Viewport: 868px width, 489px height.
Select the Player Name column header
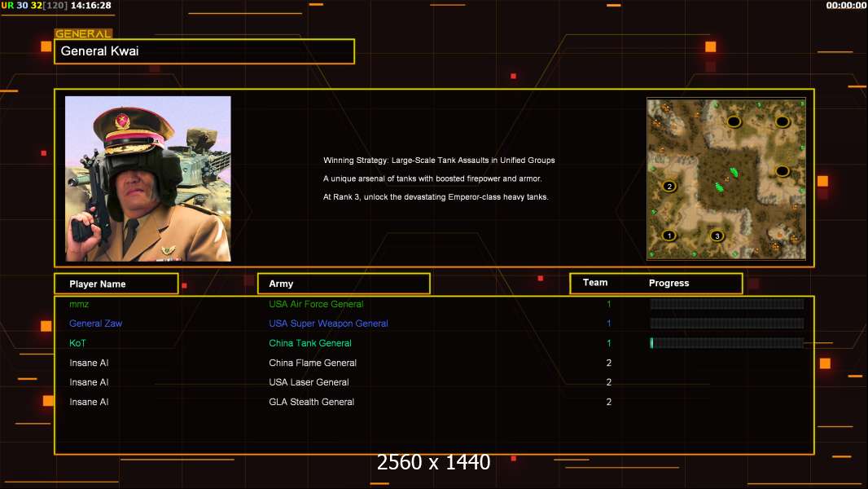(116, 284)
